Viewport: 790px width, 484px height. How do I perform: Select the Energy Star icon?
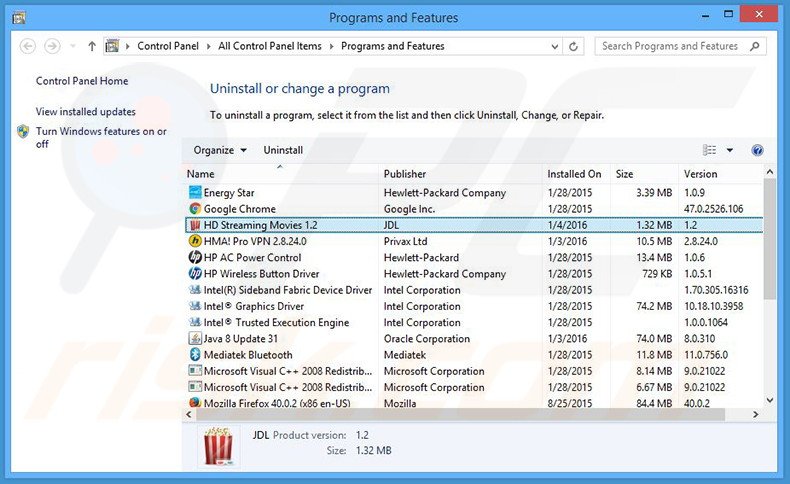pyautogui.click(x=195, y=192)
